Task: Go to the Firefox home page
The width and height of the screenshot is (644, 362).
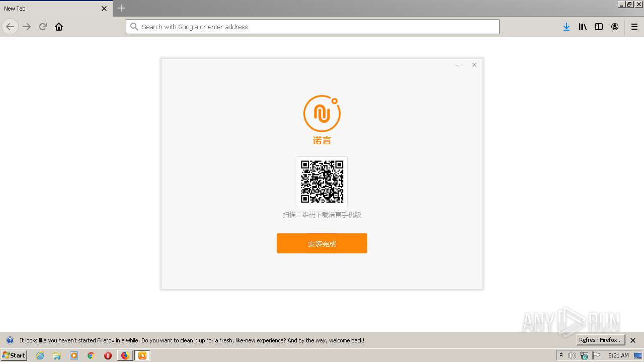Action: (x=59, y=27)
